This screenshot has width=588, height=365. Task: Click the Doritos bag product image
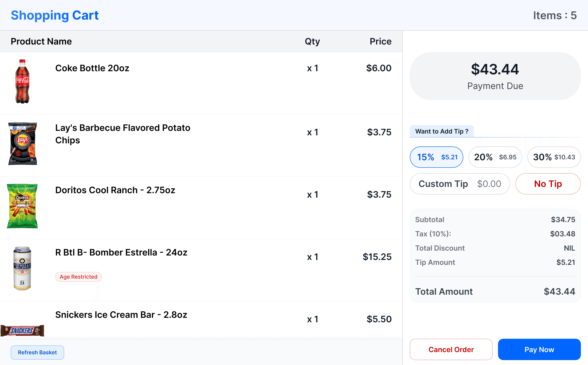tap(22, 206)
